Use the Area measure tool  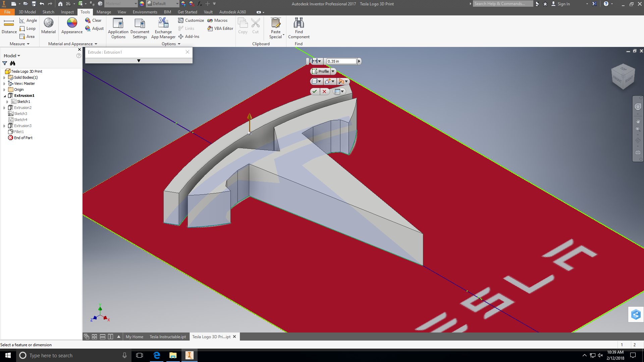[x=27, y=37]
